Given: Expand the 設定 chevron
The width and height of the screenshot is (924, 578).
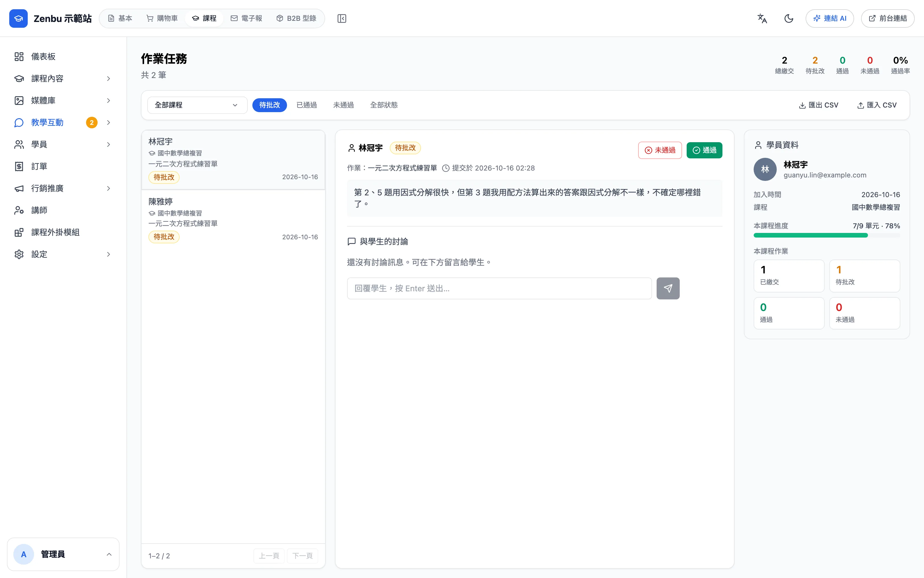Looking at the screenshot, I should (109, 255).
